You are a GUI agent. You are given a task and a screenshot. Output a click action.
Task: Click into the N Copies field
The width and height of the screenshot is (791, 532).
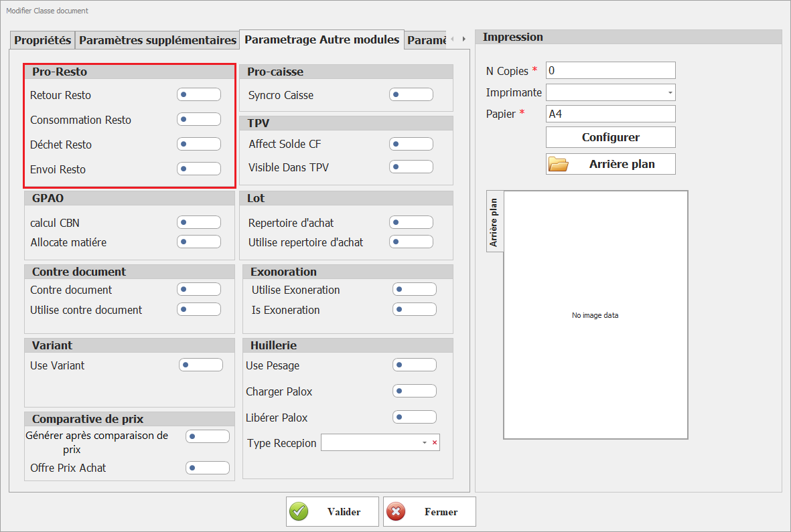(x=610, y=70)
